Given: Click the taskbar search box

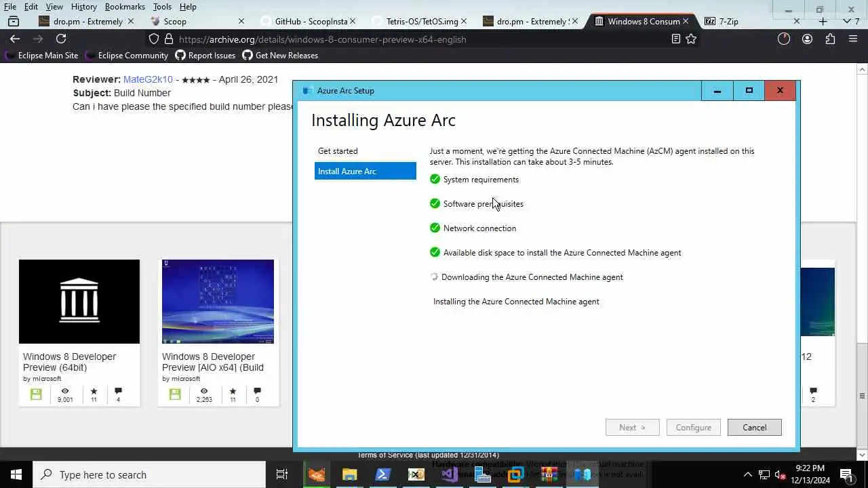Looking at the screenshot, I should (x=149, y=474).
